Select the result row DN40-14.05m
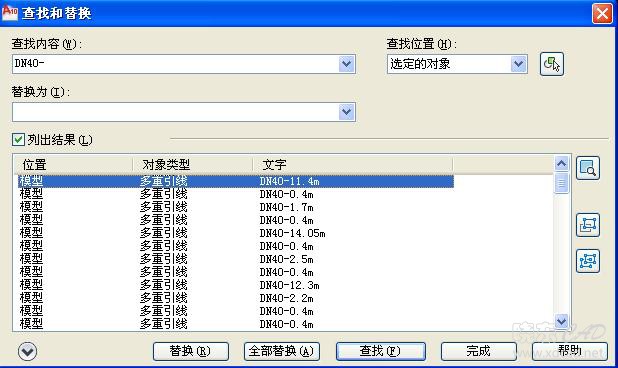 (x=236, y=233)
